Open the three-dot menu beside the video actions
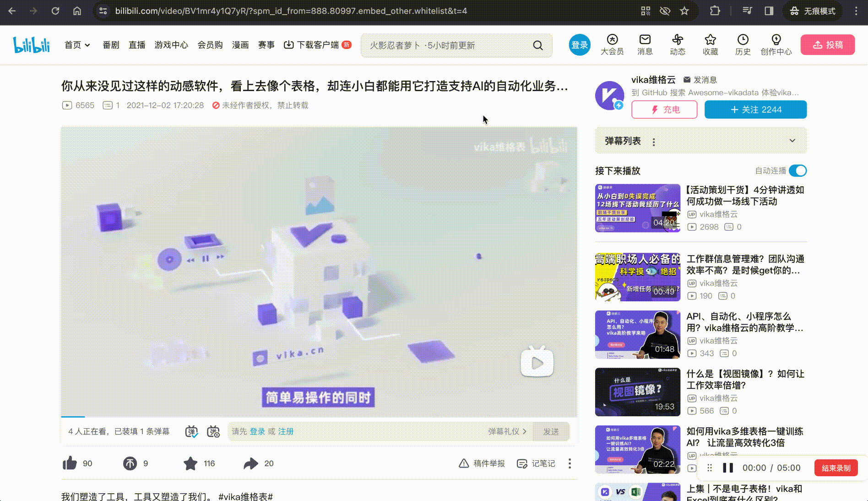 pyautogui.click(x=569, y=463)
